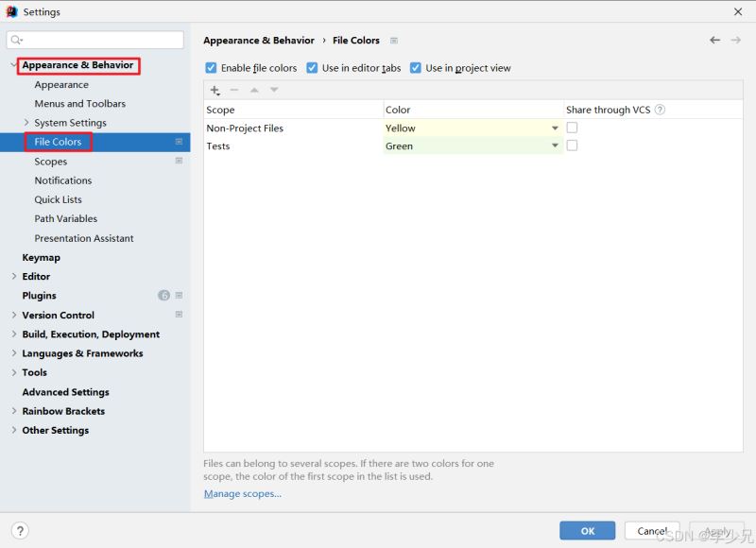Open the Yellow color dropdown
The image size is (756, 548).
(x=555, y=128)
